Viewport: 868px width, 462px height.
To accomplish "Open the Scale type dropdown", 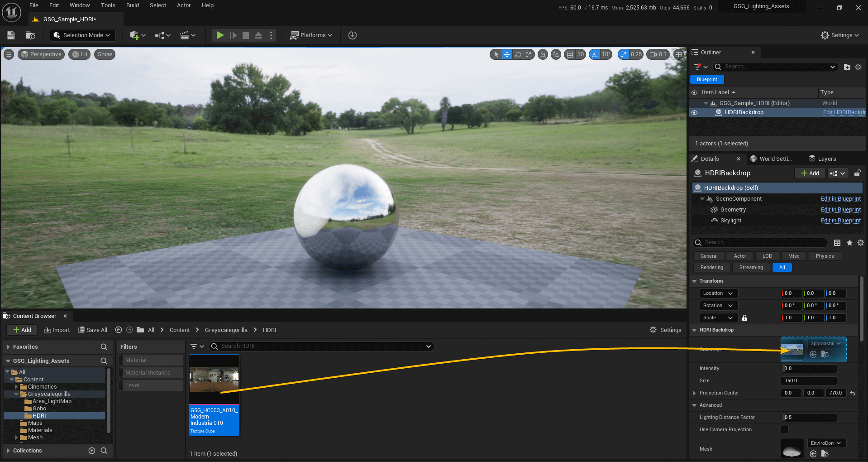I will [x=718, y=318].
